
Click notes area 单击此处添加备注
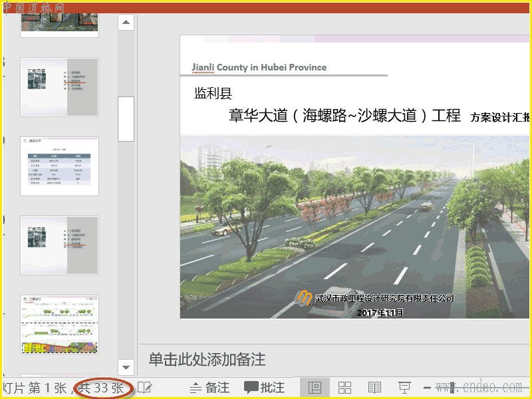pos(207,360)
